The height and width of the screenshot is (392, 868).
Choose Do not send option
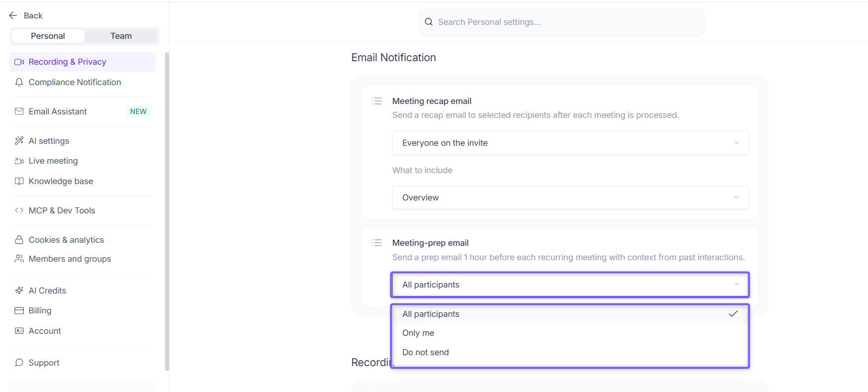pos(570,352)
